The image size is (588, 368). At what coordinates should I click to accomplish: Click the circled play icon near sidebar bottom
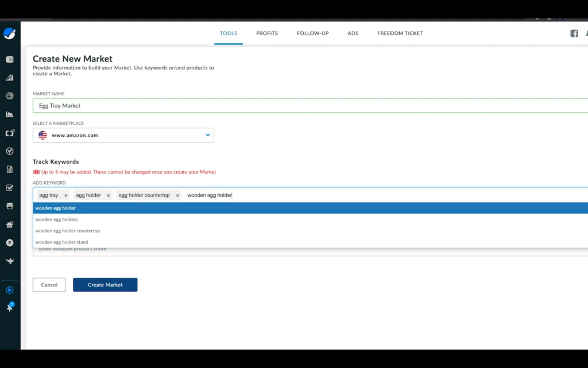(10, 290)
